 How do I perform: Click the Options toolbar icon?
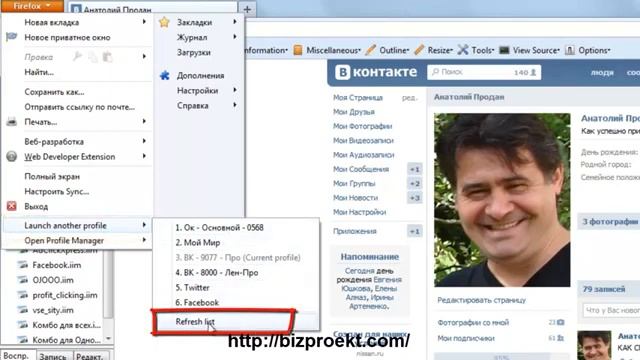(x=570, y=50)
